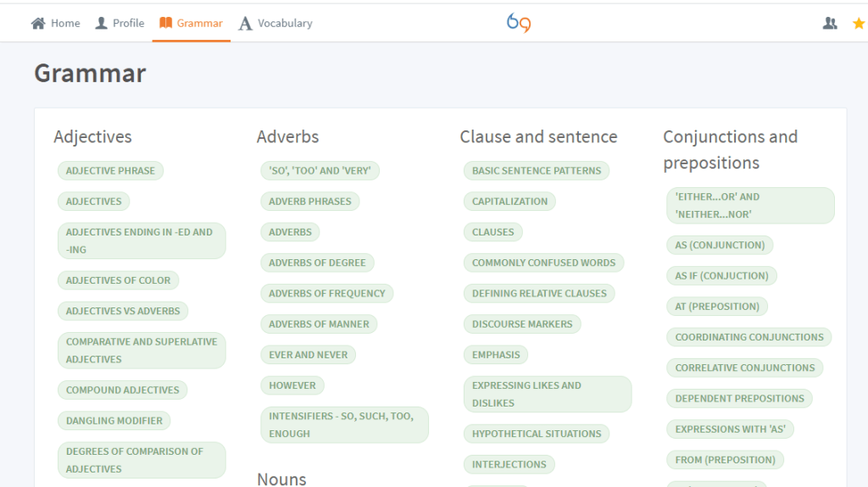The height and width of the screenshot is (487, 868).
Task: Select the Compound Adjectives tag
Action: [122, 390]
